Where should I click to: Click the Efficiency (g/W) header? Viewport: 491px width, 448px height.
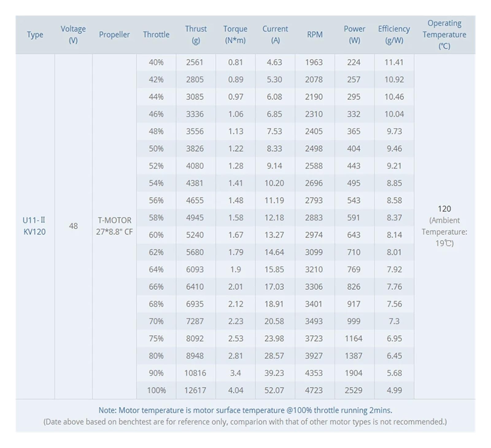click(394, 34)
